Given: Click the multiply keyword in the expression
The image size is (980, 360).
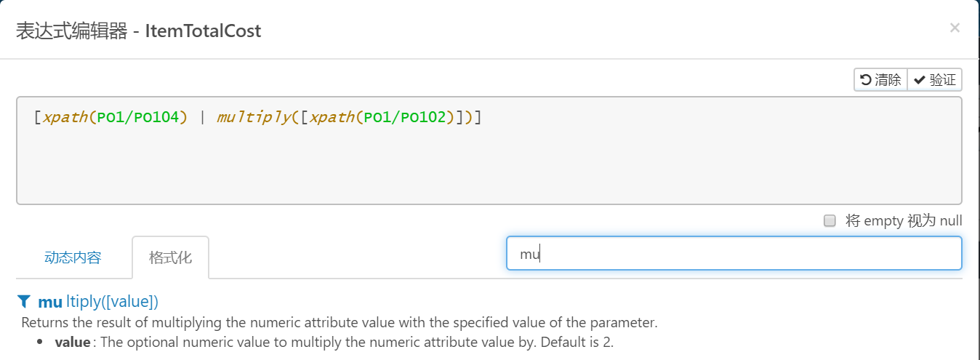Looking at the screenshot, I should (x=249, y=117).
